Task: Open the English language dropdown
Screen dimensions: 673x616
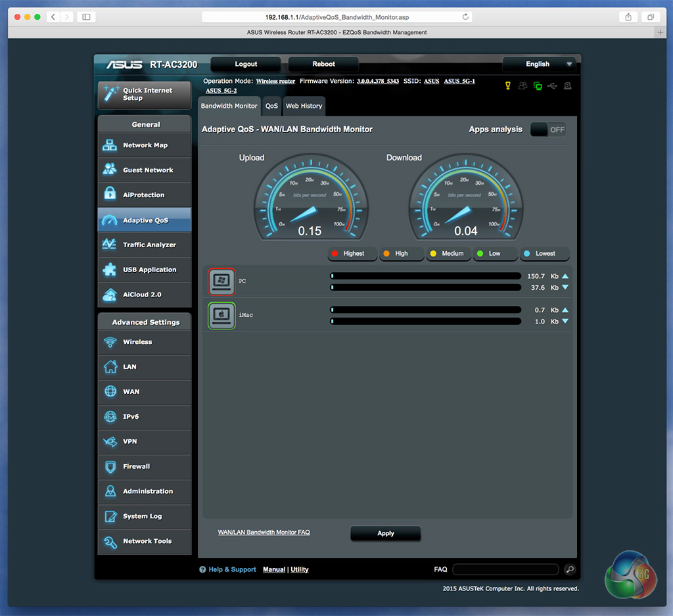Action: pyautogui.click(x=539, y=64)
